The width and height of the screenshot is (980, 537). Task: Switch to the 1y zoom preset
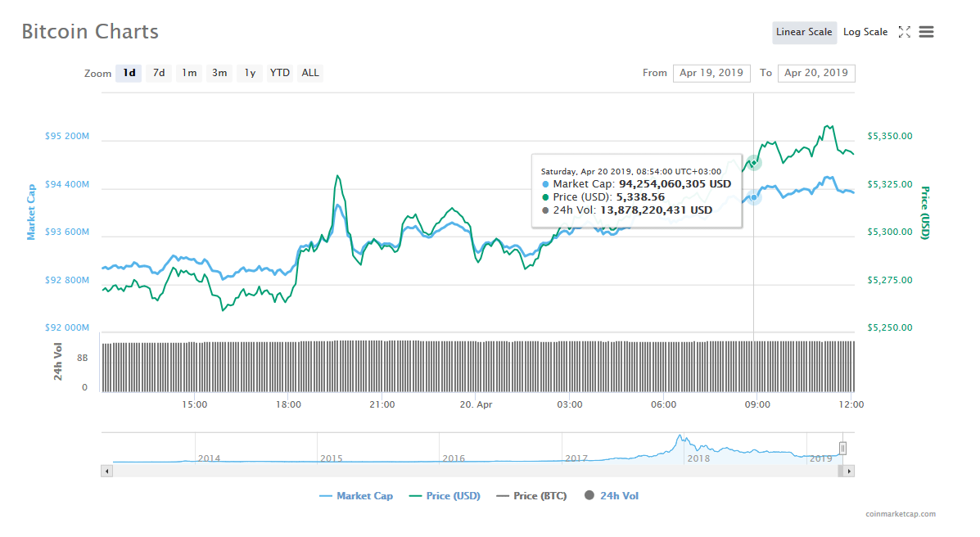click(x=249, y=73)
